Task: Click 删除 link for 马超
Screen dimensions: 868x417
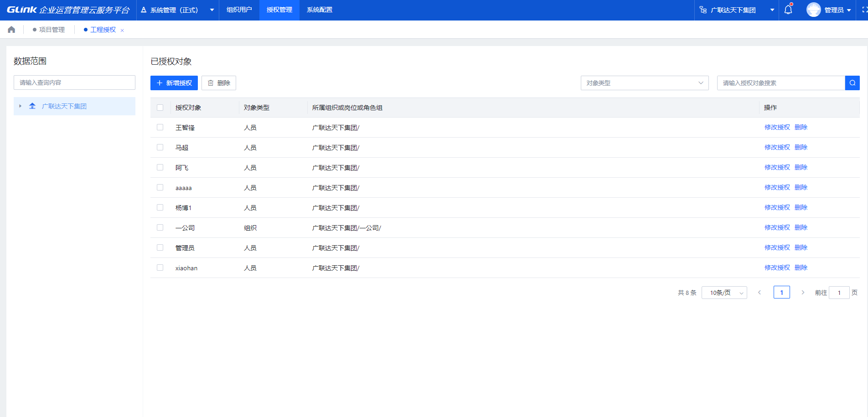Action: coord(801,147)
